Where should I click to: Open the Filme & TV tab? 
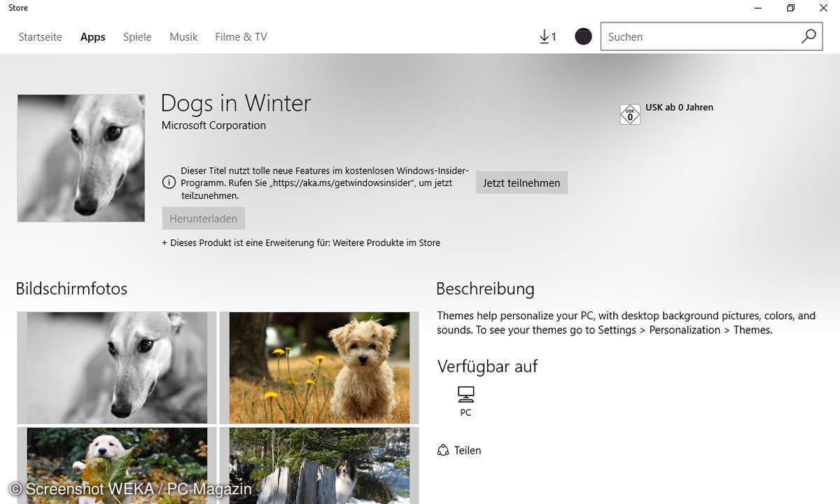pos(241,37)
